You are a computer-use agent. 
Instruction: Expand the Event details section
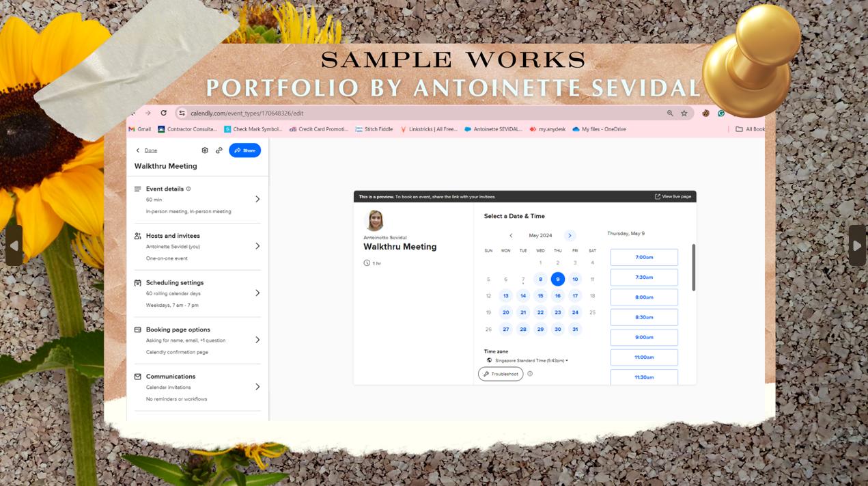click(x=257, y=199)
